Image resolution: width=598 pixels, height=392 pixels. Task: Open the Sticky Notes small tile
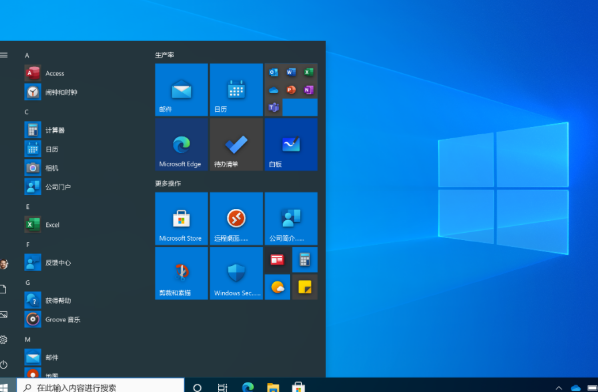click(305, 287)
